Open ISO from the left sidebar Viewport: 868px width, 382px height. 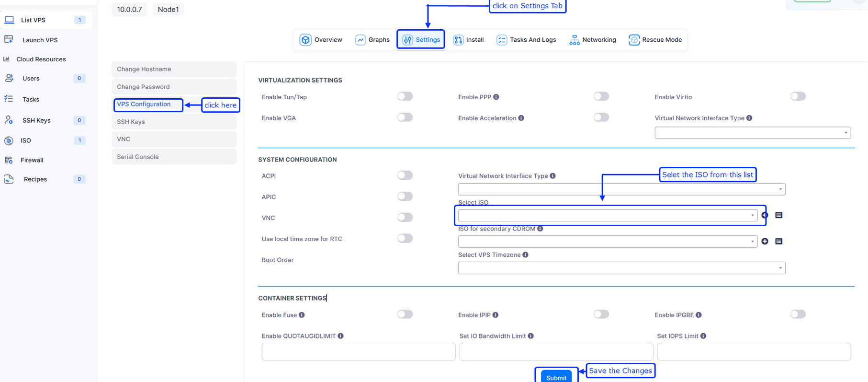pyautogui.click(x=26, y=140)
